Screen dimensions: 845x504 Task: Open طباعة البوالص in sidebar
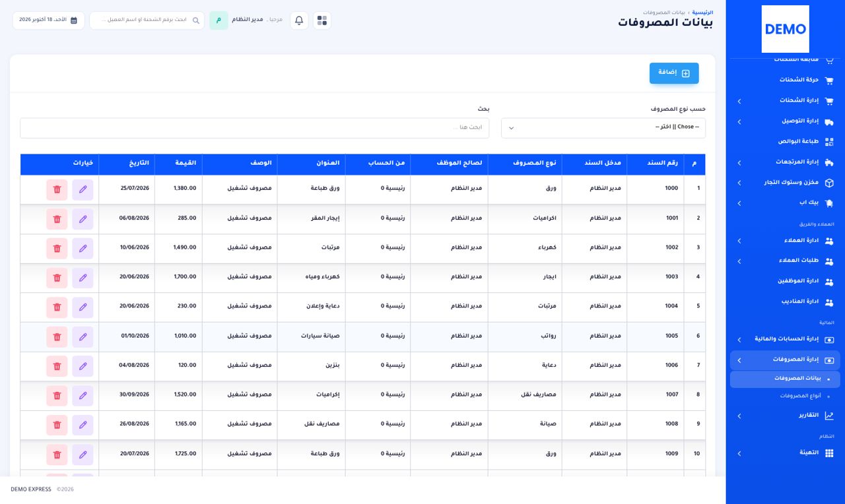click(785, 142)
